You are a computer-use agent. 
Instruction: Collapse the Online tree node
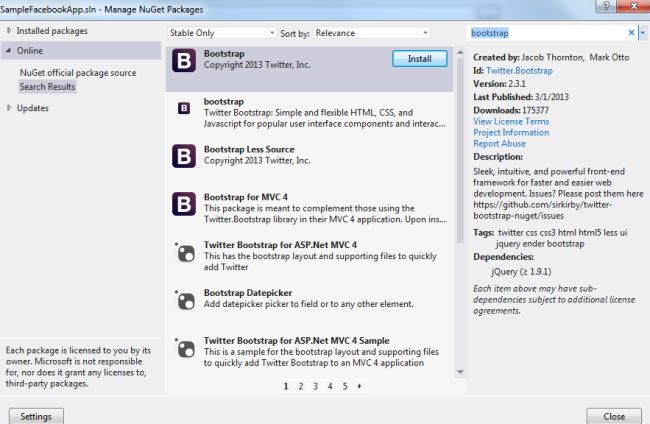pyautogui.click(x=8, y=50)
